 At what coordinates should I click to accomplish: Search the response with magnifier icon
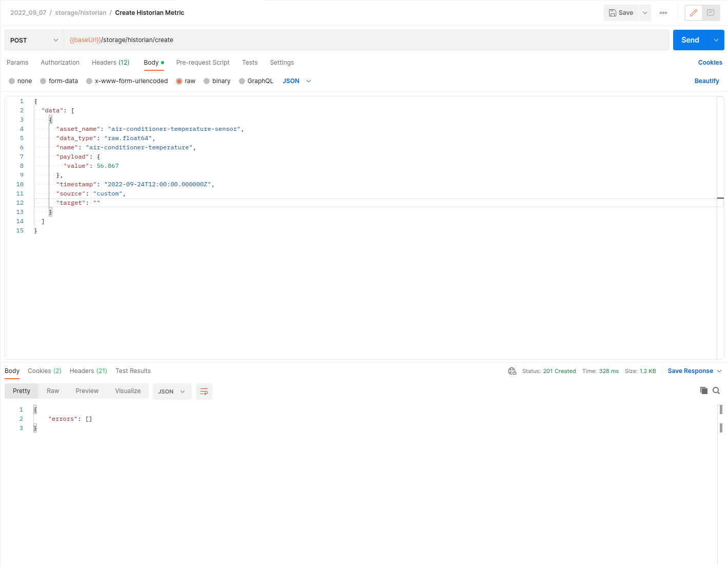pyautogui.click(x=716, y=390)
